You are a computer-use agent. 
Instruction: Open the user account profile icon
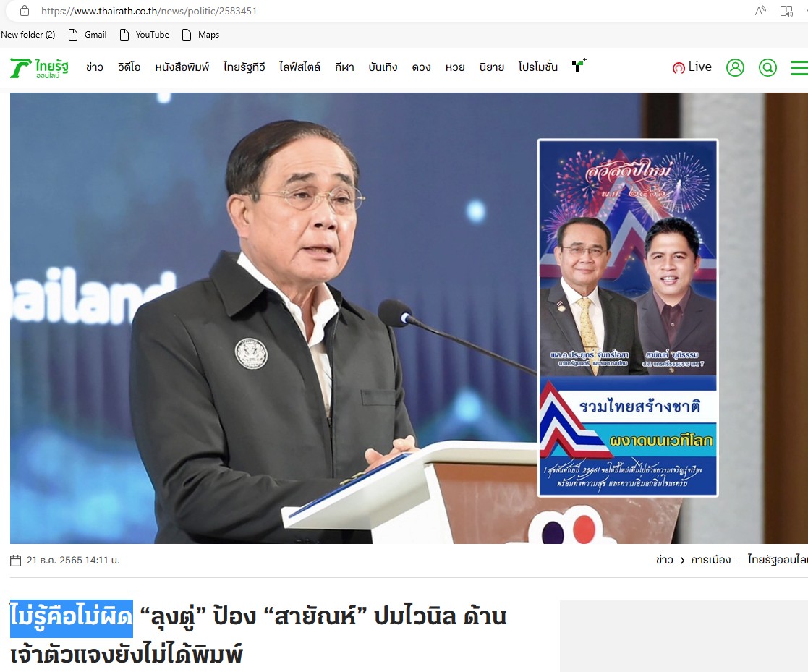pos(735,67)
